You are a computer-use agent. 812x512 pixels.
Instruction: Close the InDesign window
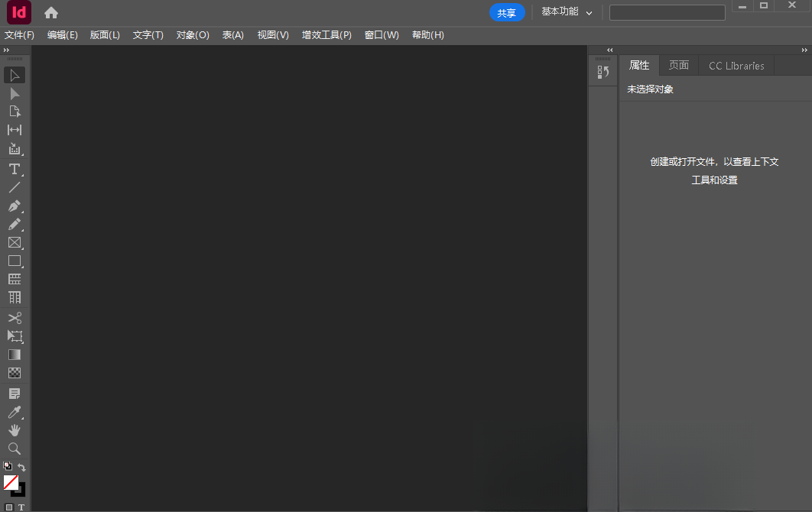pyautogui.click(x=792, y=5)
